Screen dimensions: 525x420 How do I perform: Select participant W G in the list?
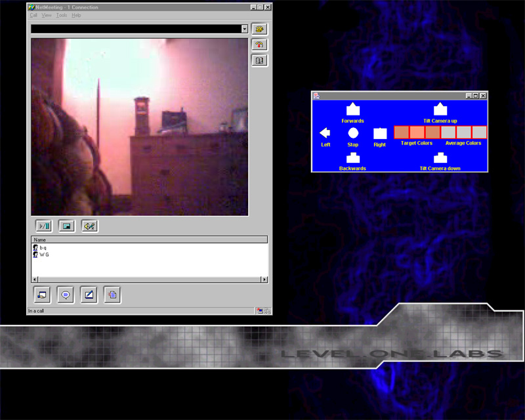pyautogui.click(x=44, y=254)
